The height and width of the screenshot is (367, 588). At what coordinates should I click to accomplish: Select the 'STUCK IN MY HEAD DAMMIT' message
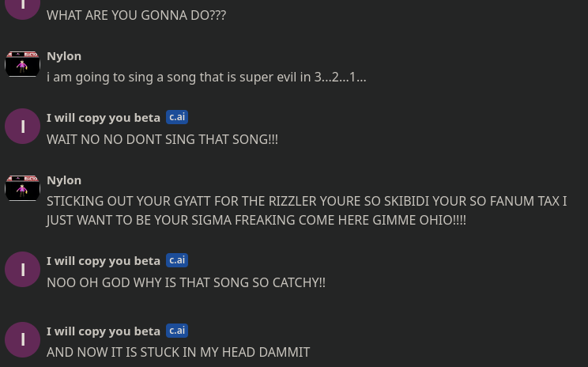click(x=178, y=352)
